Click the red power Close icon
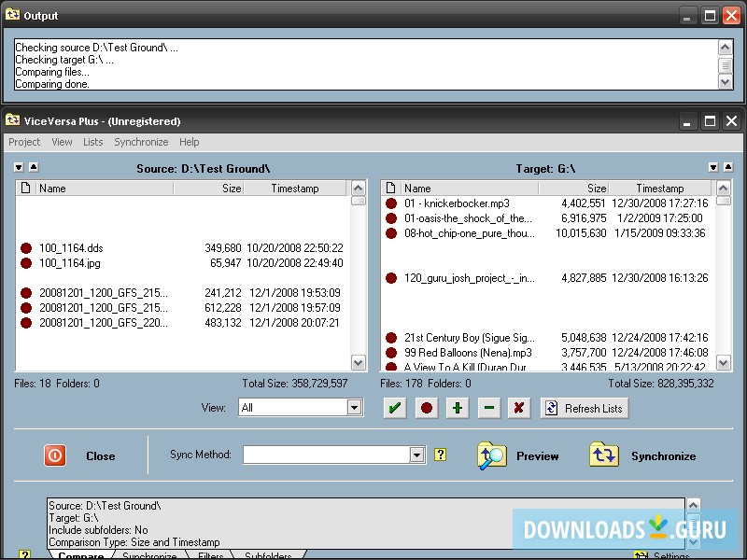This screenshot has width=747, height=560. (55, 455)
